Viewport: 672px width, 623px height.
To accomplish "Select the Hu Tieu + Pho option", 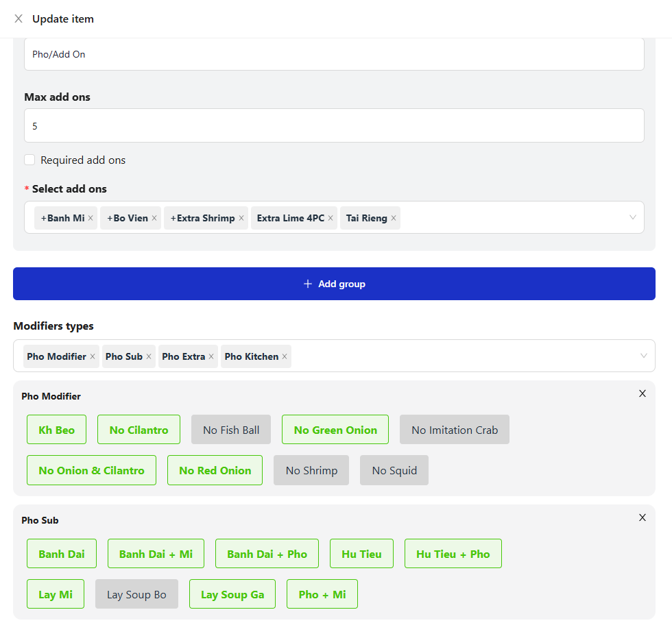I will (x=453, y=553).
